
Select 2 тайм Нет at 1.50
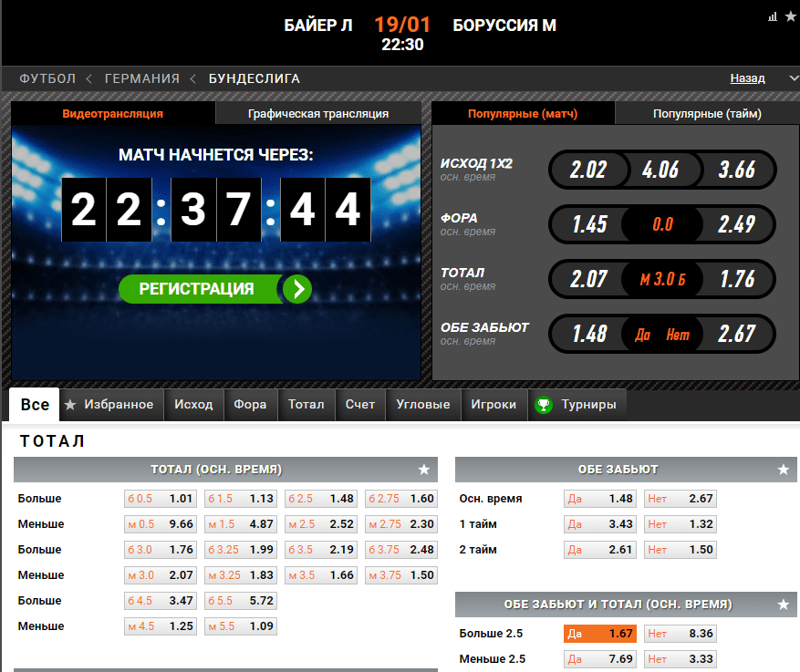[x=681, y=550]
